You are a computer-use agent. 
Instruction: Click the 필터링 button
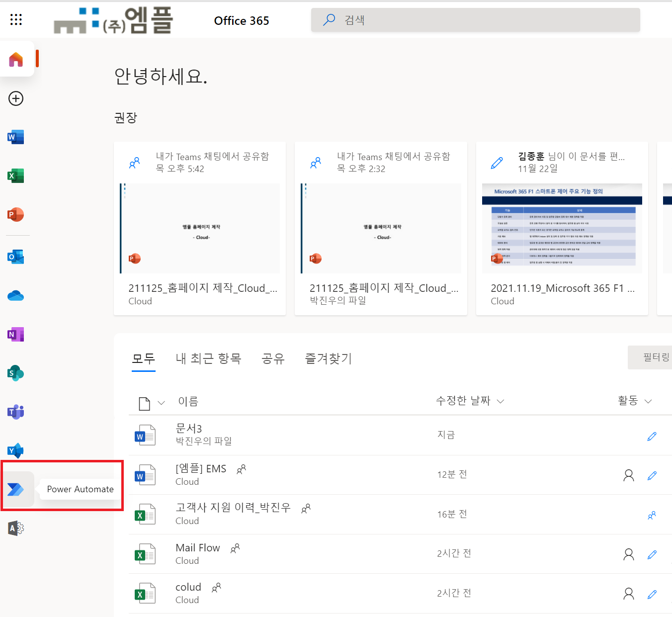pos(650,357)
